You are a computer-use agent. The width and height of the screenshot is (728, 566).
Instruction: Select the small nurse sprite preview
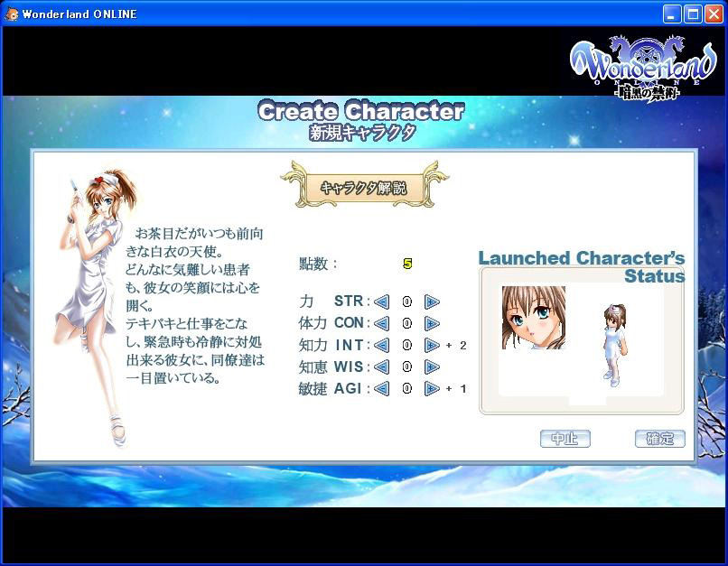coord(615,345)
